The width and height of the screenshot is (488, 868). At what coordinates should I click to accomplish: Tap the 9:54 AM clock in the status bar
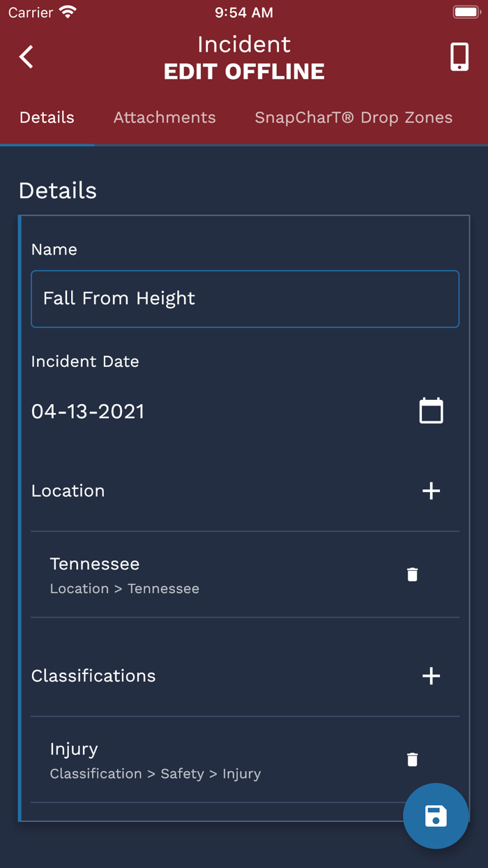(244, 11)
